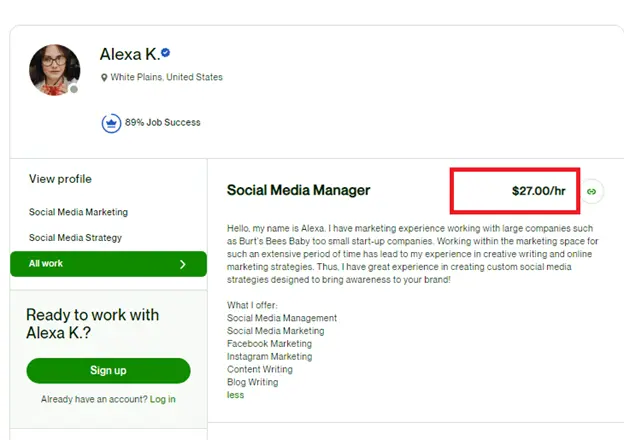Click the View profile heading
The width and height of the screenshot is (624, 440).
click(60, 179)
